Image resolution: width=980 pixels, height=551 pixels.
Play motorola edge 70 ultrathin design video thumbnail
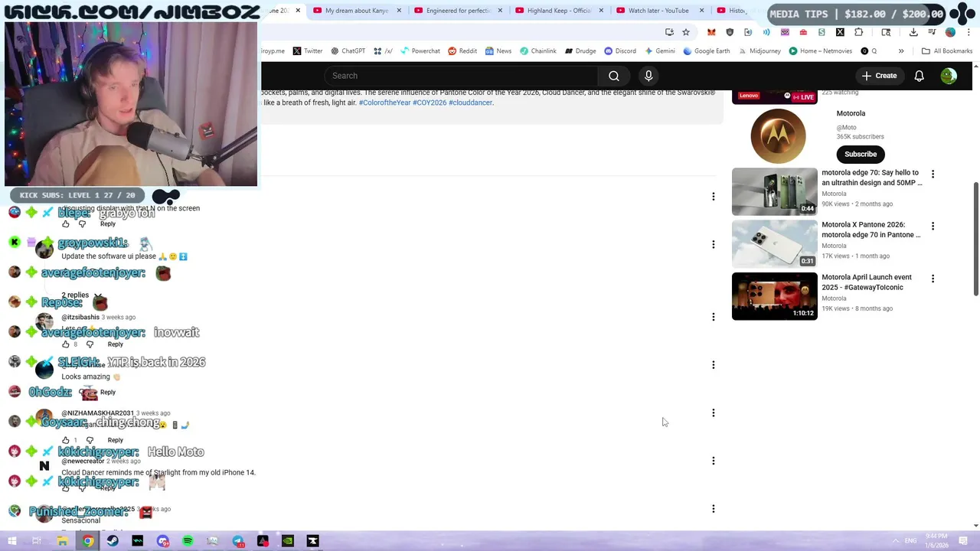(774, 191)
